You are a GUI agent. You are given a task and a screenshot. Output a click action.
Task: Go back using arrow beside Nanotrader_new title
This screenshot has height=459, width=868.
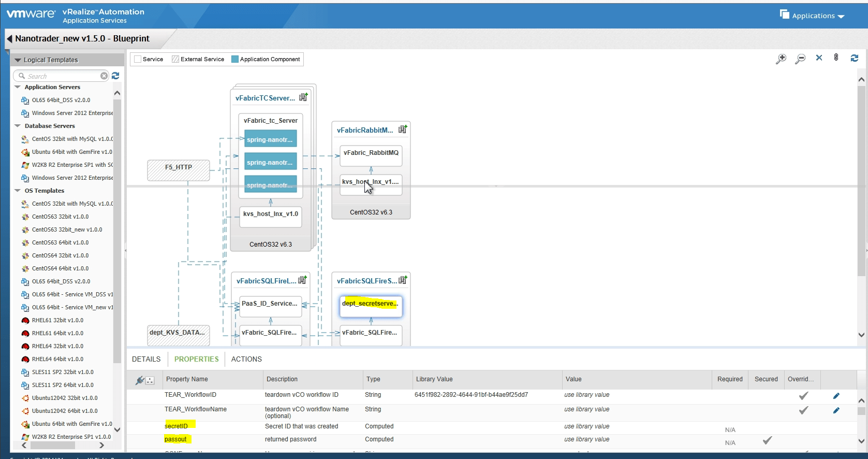coord(9,39)
